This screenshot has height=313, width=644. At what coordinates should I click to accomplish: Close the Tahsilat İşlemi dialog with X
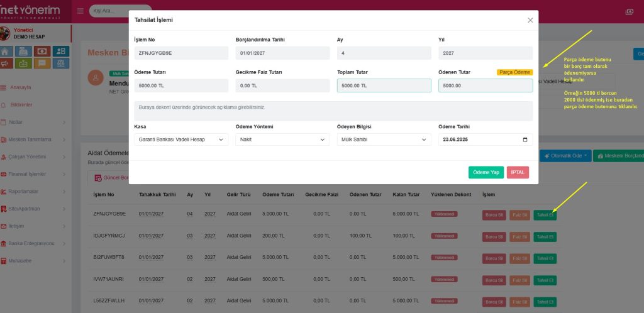click(530, 20)
